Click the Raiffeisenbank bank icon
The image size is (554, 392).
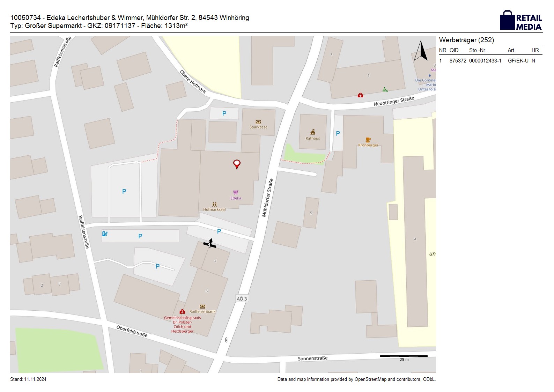[202, 306]
